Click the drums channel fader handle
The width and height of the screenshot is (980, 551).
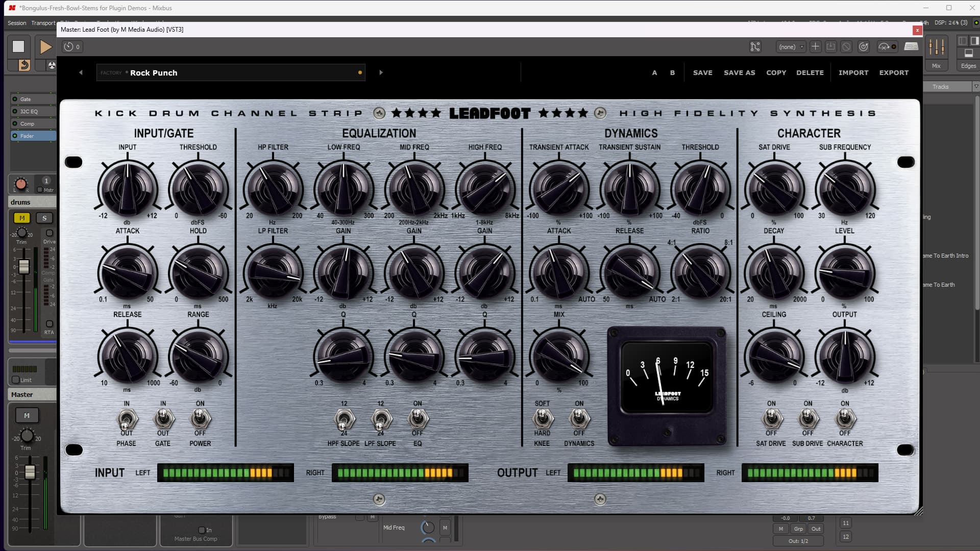click(24, 266)
